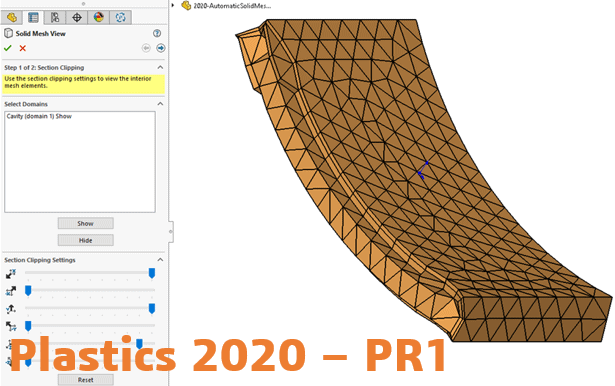Viewport: 615px width, 386px height.
Task: Click inside the Select Domains list box
Action: pos(80,162)
